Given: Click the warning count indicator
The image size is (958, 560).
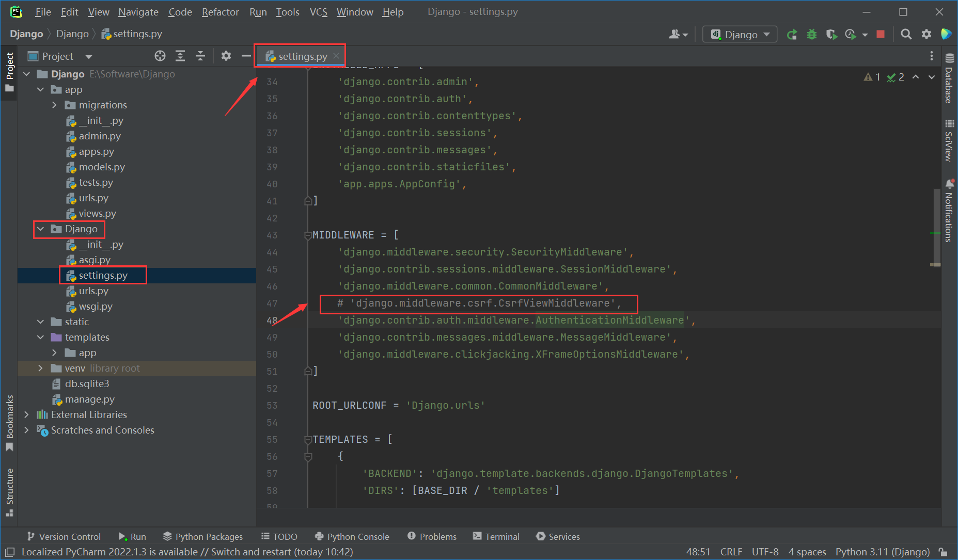Looking at the screenshot, I should (872, 77).
